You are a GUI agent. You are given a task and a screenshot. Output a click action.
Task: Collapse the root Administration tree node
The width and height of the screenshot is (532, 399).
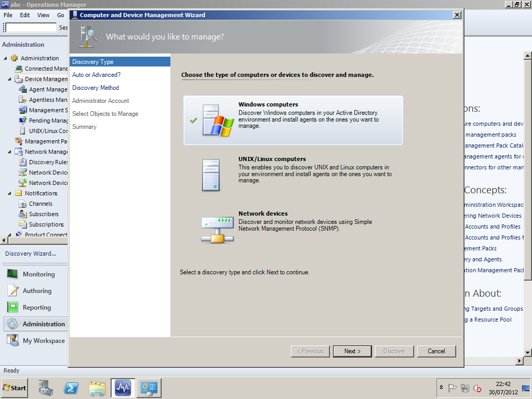(x=5, y=58)
